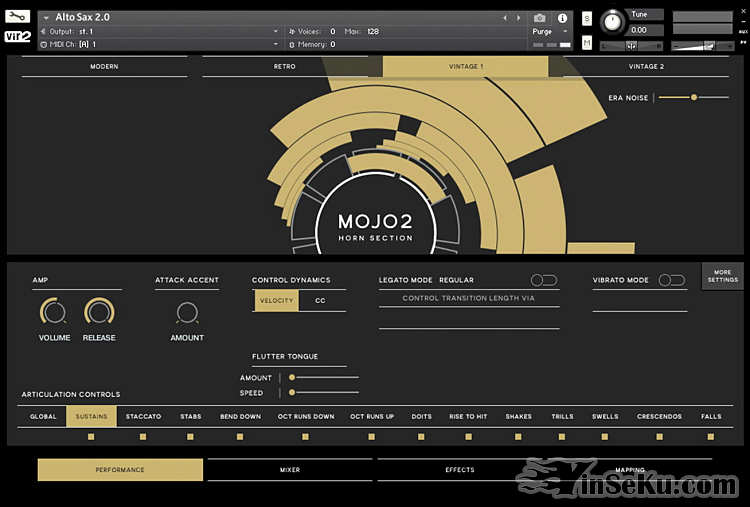Image resolution: width=750 pixels, height=507 pixels.
Task: Select CC for control dynamics
Action: point(320,301)
